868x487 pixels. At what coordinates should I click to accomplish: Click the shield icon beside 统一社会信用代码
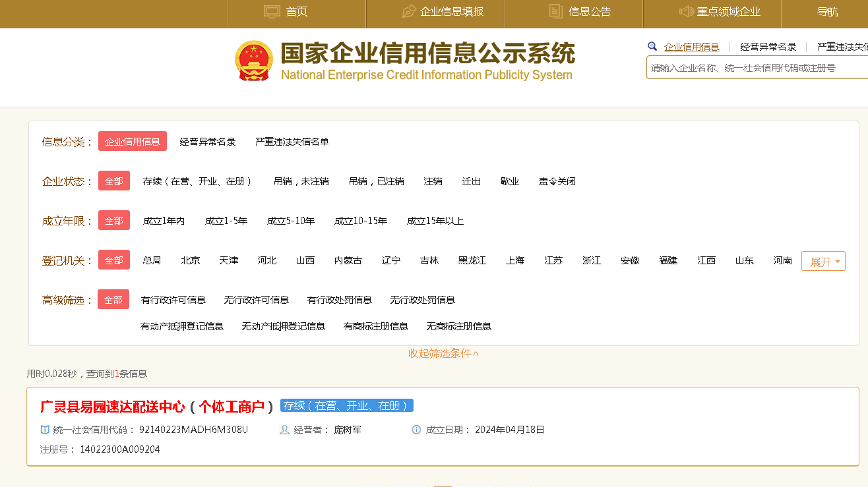[x=45, y=430]
